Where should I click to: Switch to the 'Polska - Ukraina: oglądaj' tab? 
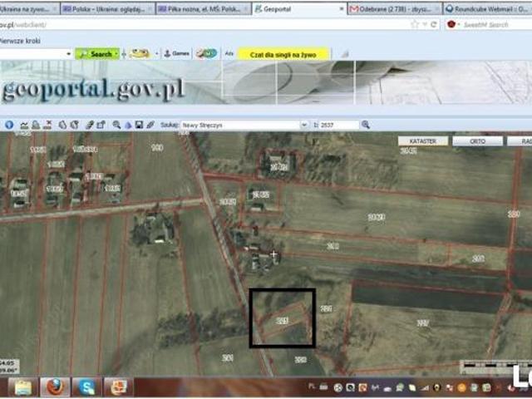(x=108, y=9)
